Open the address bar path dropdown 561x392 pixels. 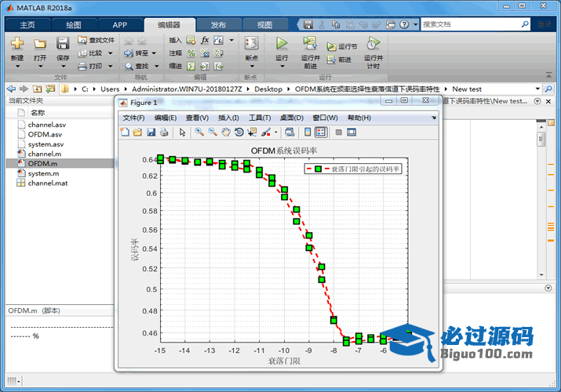pos(537,89)
